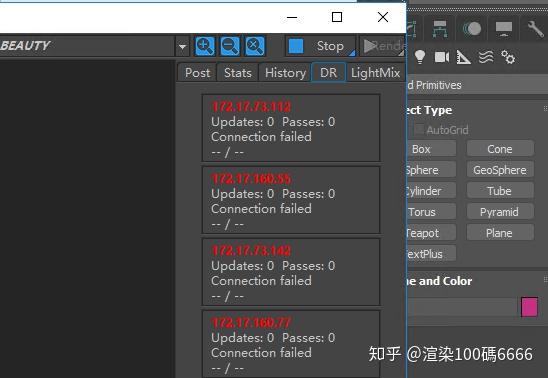
Task: Close the render frame buffer window
Action: coord(383,17)
